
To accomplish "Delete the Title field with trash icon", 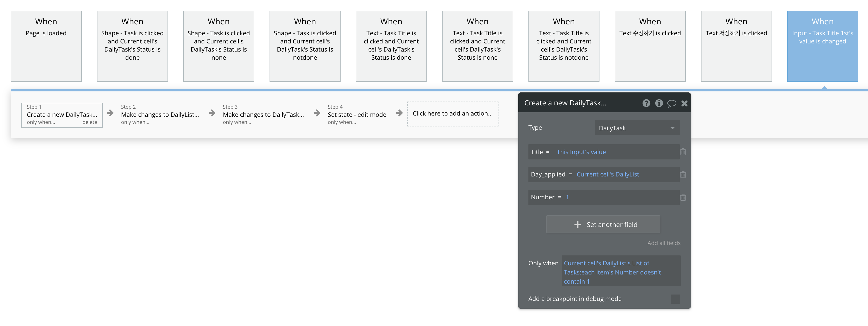I will [683, 152].
